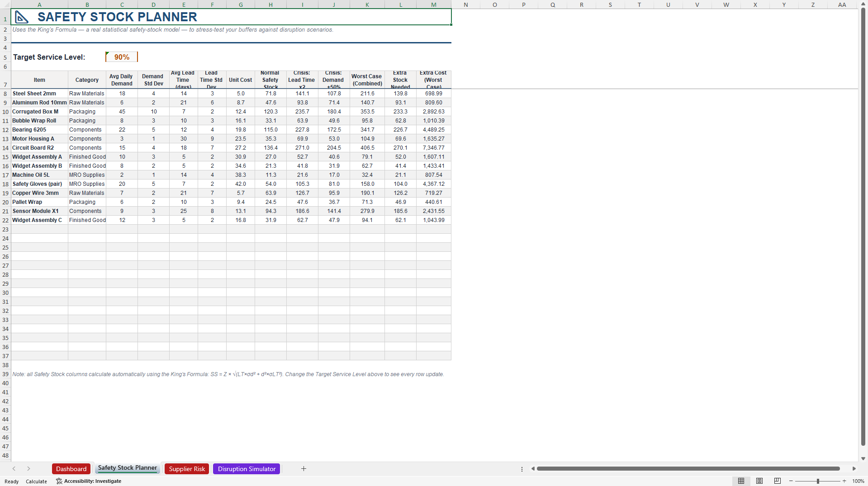This screenshot has width=868, height=486.
Task: Select the Bearing 6205 cell
Action: coord(39,130)
